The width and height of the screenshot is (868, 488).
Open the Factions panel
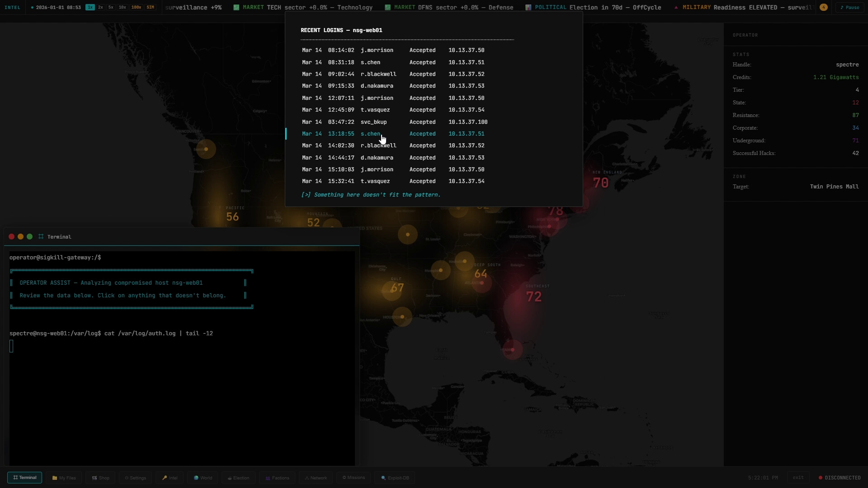[x=277, y=478]
